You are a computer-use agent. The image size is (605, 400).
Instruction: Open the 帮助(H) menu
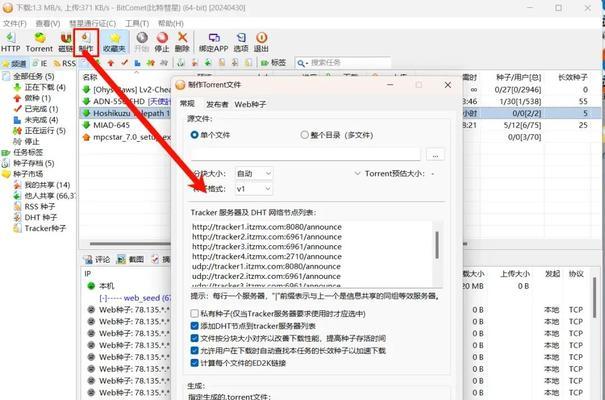[x=171, y=24]
